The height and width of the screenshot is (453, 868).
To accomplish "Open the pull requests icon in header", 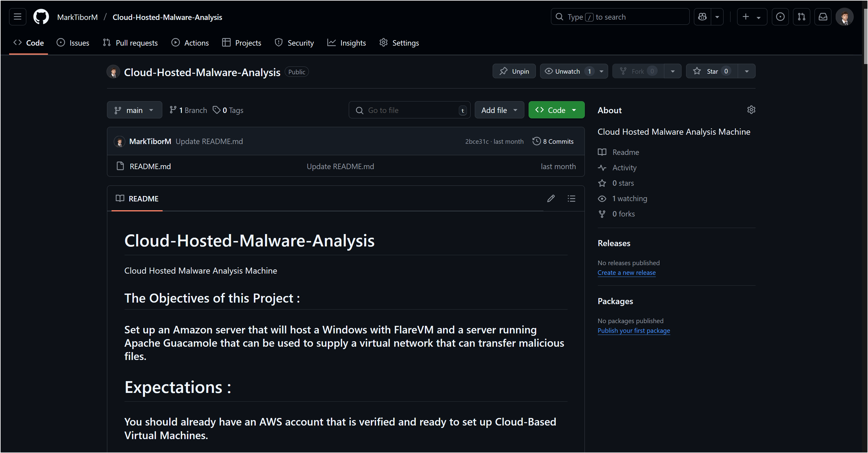I will coord(802,17).
